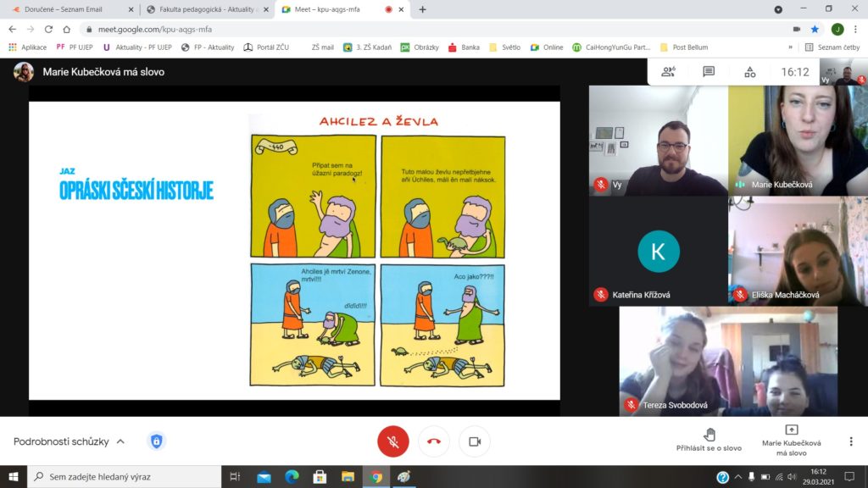Switch to Doručené – Seznam Email tab
The height and width of the screenshot is (488, 868).
[x=72, y=9]
